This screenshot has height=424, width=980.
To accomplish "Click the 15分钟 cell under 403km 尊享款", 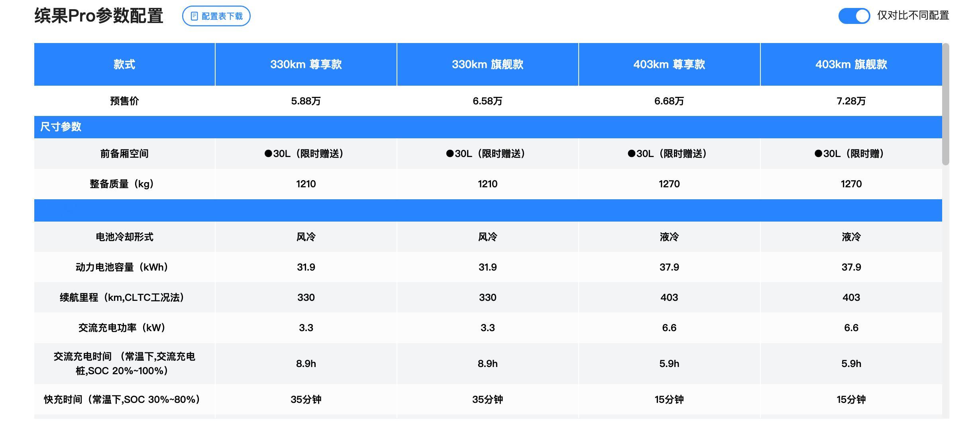I will 669,399.
